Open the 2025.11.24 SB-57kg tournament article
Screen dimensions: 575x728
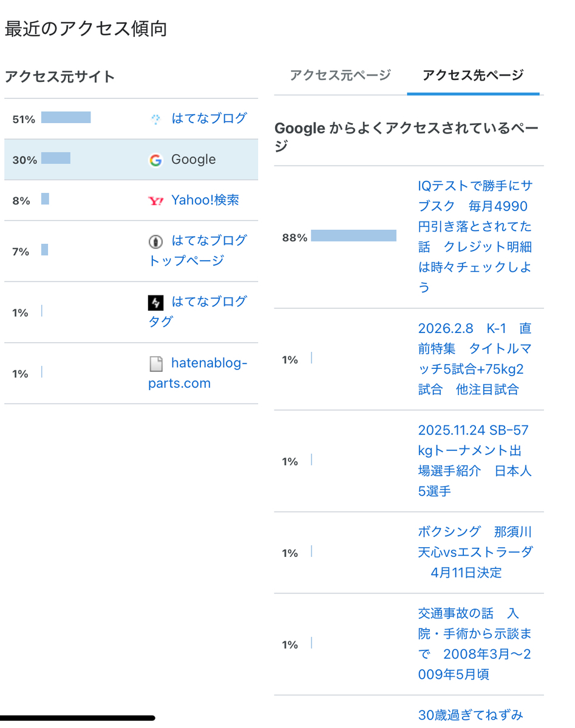(475, 461)
